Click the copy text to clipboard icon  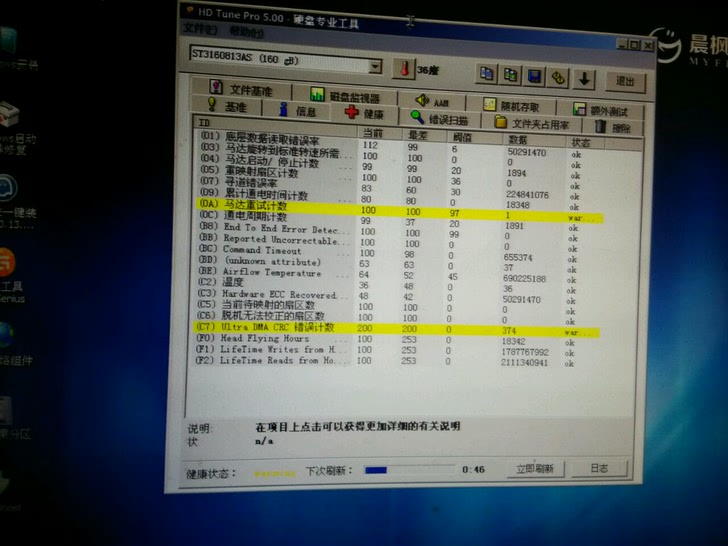tap(487, 74)
